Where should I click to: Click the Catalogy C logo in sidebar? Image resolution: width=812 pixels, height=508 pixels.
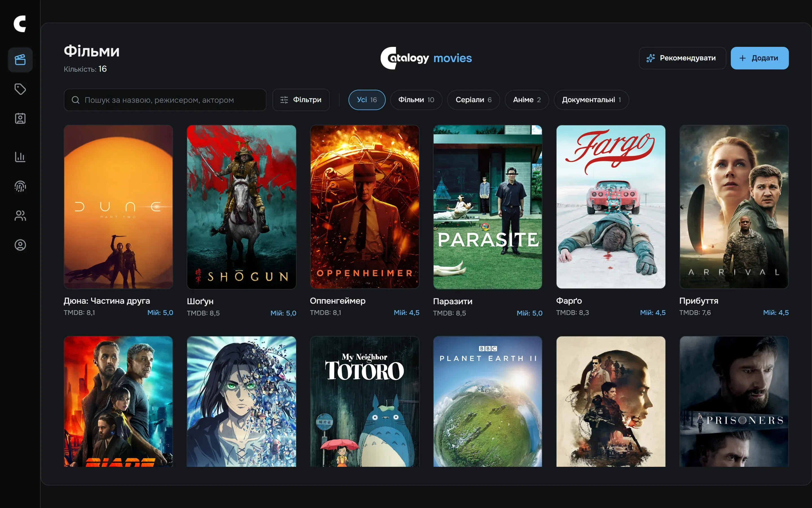[20, 24]
